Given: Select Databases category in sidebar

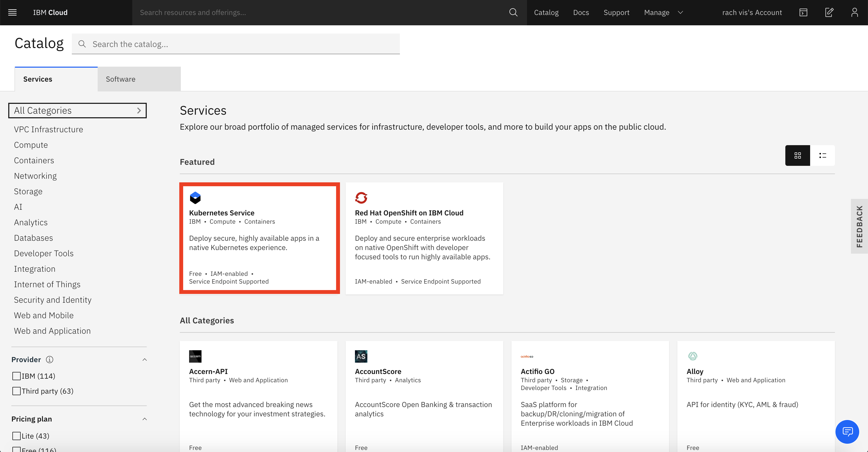Looking at the screenshot, I should coord(33,238).
